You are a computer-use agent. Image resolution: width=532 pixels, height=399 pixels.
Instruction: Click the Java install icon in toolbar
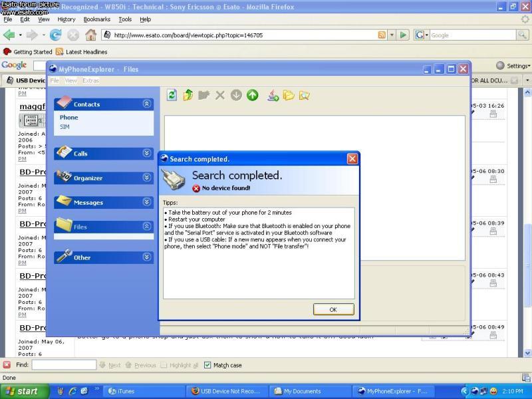[273, 95]
